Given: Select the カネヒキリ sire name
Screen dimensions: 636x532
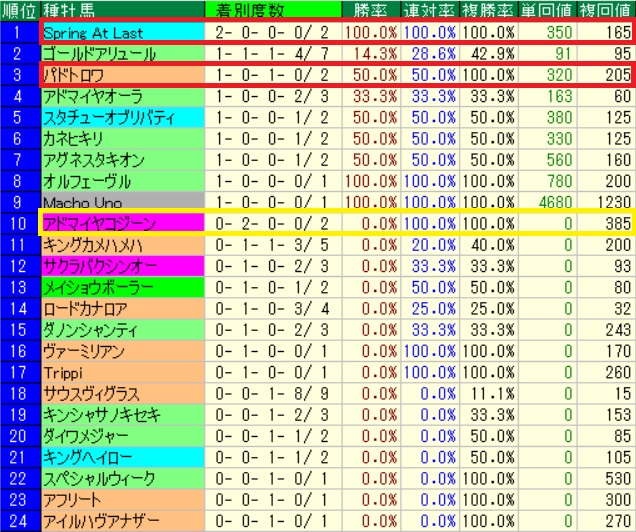Looking at the screenshot, I should tap(73, 139).
